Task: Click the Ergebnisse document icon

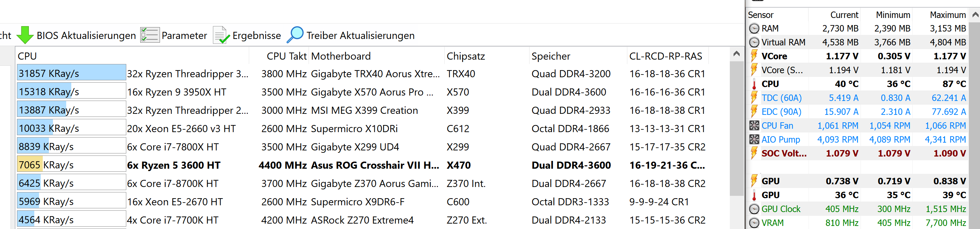Action: click(x=221, y=35)
